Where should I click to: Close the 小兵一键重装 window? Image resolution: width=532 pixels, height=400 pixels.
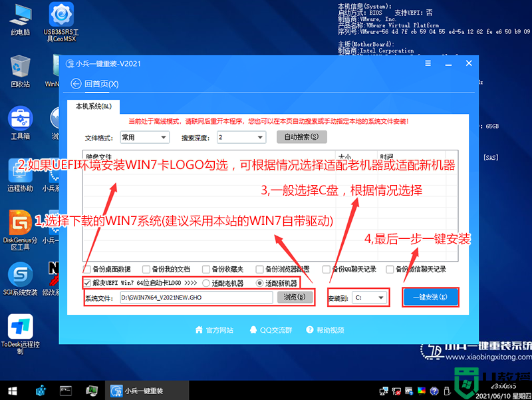pos(469,63)
